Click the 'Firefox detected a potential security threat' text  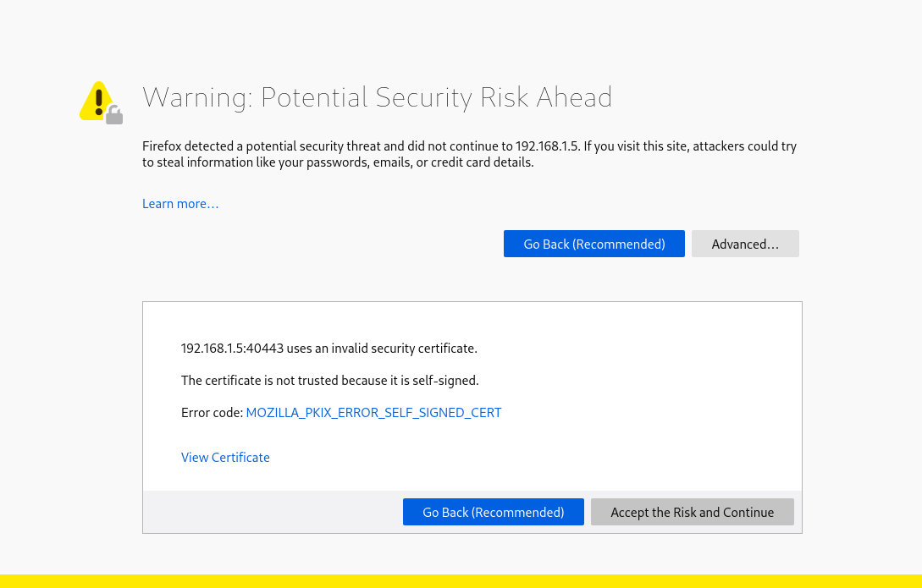coord(339,146)
